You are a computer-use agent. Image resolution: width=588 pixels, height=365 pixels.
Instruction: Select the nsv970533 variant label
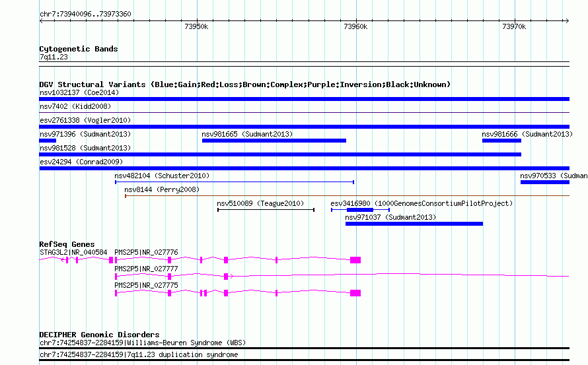point(554,176)
